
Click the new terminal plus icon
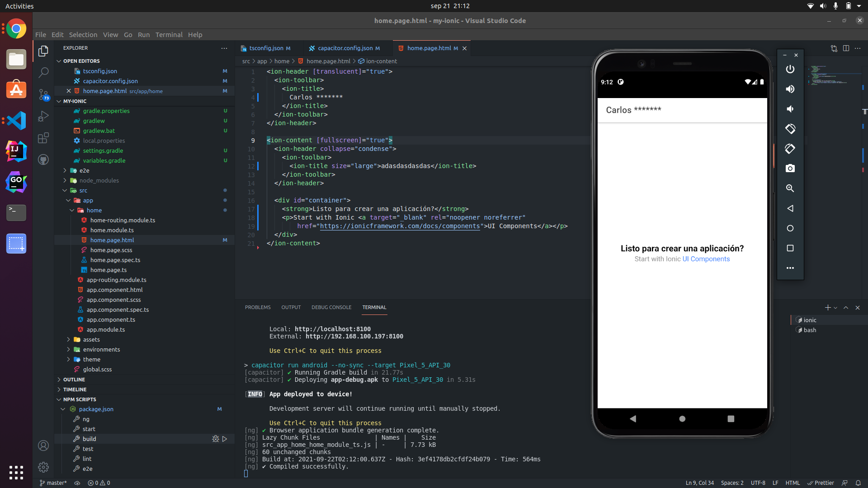[827, 307]
